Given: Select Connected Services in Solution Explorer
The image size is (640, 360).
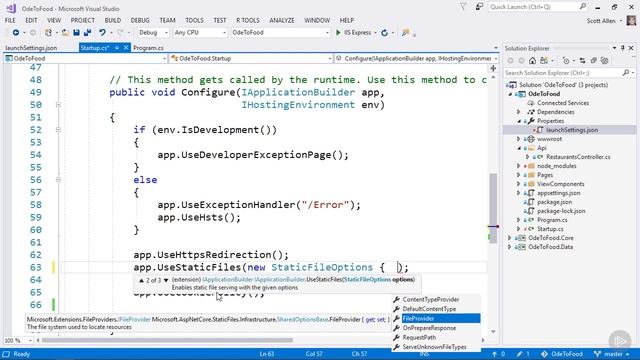Looking at the screenshot, I should [x=562, y=103].
